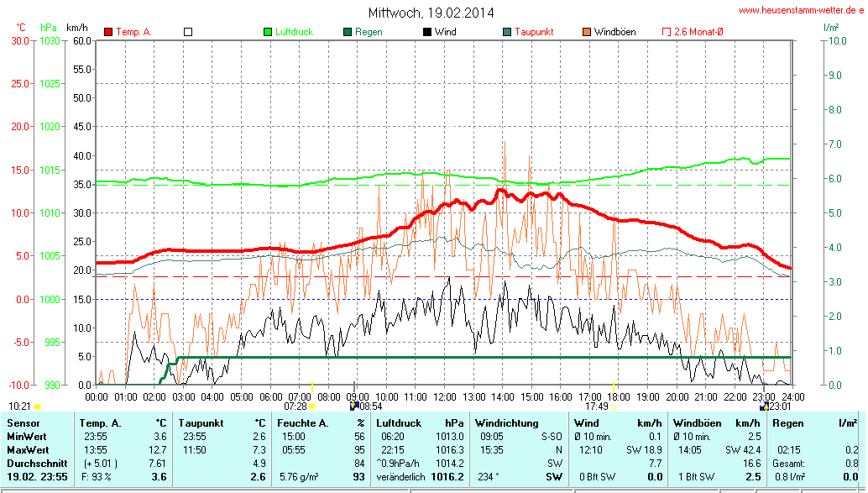Click the sun icon beside 10:21

coord(37,407)
